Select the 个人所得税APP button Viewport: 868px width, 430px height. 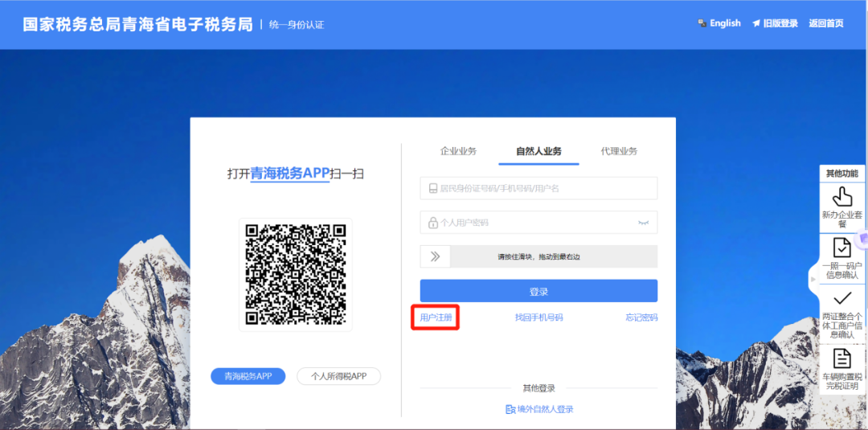click(x=339, y=376)
